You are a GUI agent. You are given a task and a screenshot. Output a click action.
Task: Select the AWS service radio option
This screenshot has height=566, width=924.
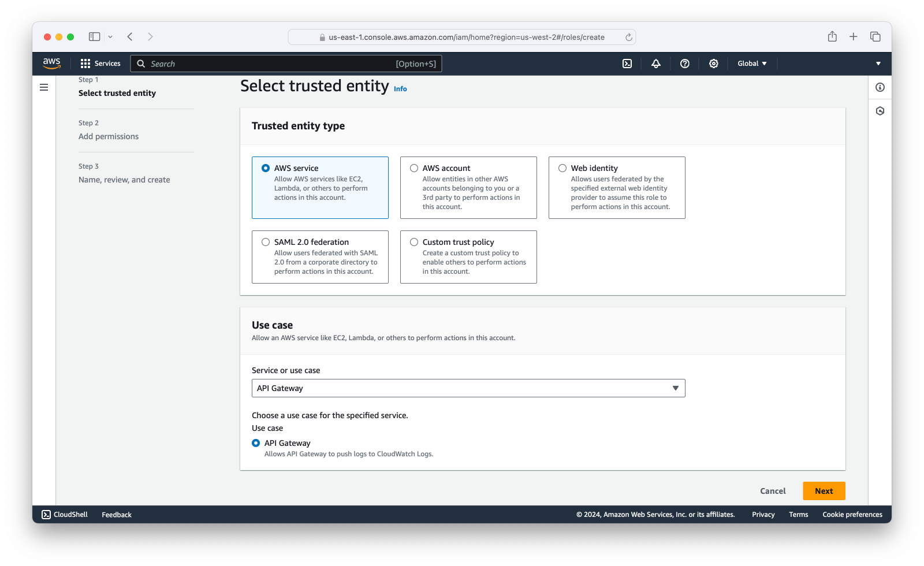pyautogui.click(x=266, y=168)
